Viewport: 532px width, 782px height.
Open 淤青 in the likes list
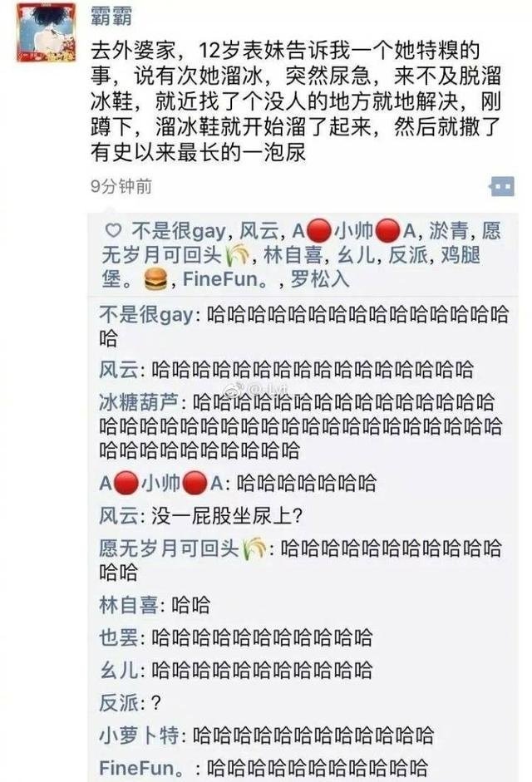(448, 231)
